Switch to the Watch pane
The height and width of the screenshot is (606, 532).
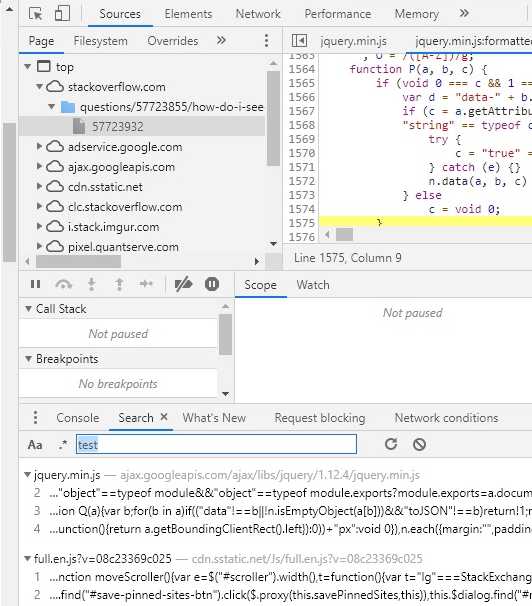click(313, 285)
